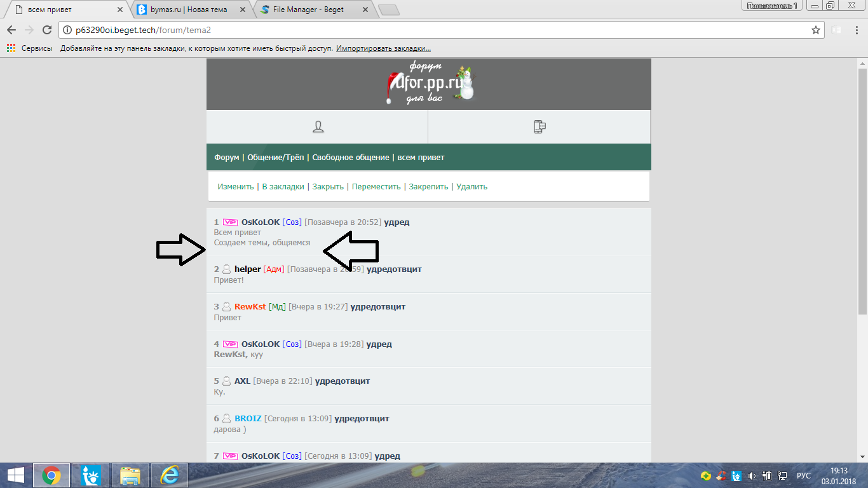The width and height of the screenshot is (868, 488).
Task: Click the mobile devices icon in forum header
Action: click(539, 127)
